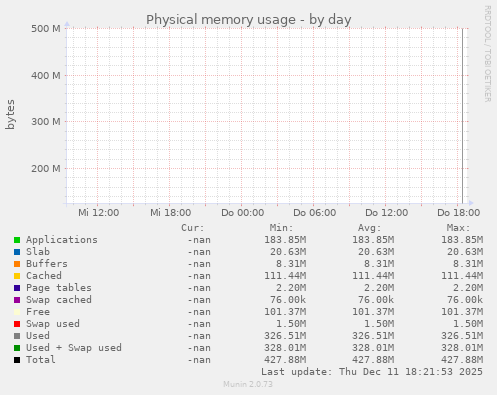
Task: Click the 'Cur:' column header
Action: [x=193, y=228]
